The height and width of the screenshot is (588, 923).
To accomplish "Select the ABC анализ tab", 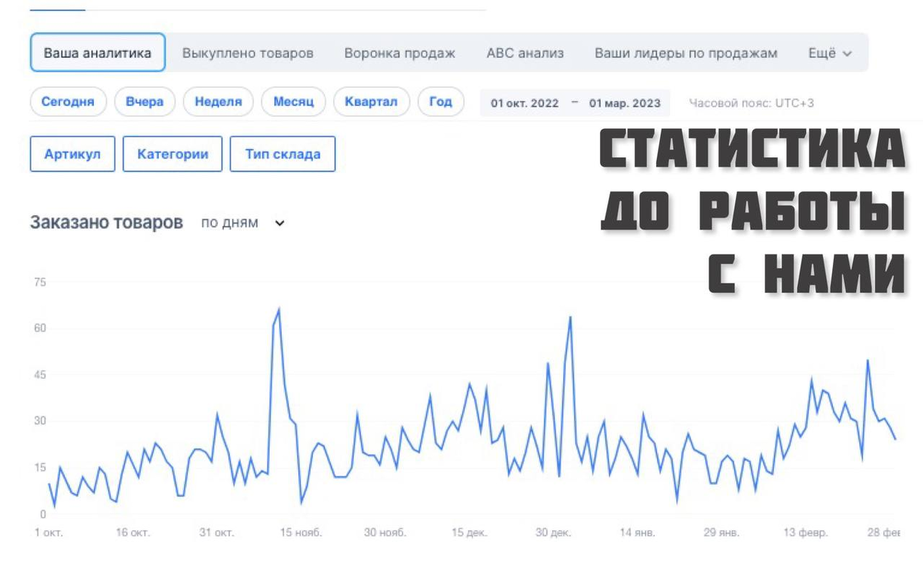I will (525, 53).
